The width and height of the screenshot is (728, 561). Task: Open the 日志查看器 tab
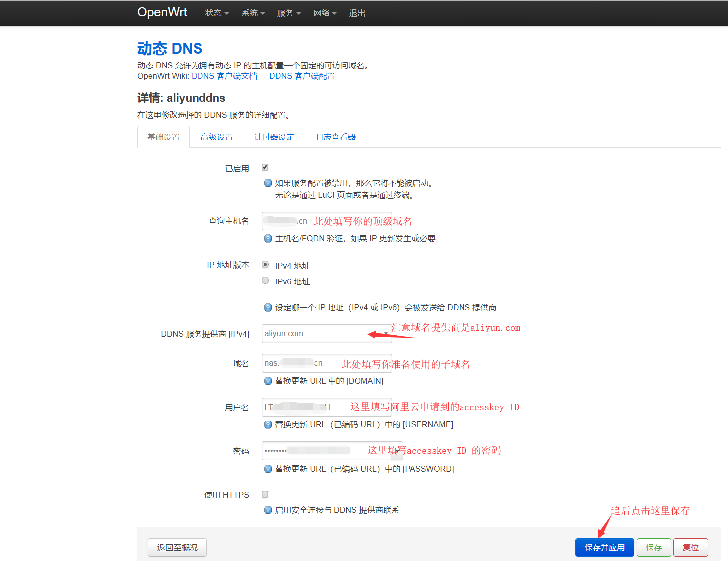(x=335, y=137)
